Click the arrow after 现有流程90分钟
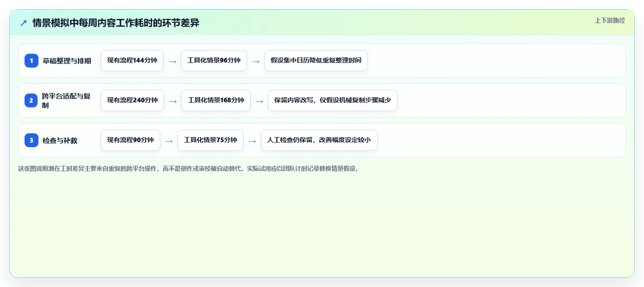The height and width of the screenshot is (287, 644). tap(169, 141)
